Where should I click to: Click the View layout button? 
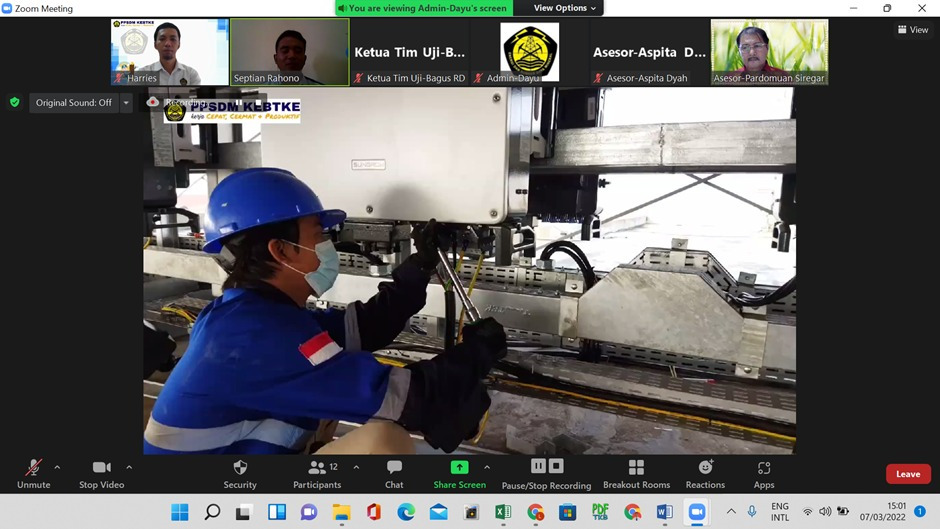pyautogui.click(x=912, y=29)
